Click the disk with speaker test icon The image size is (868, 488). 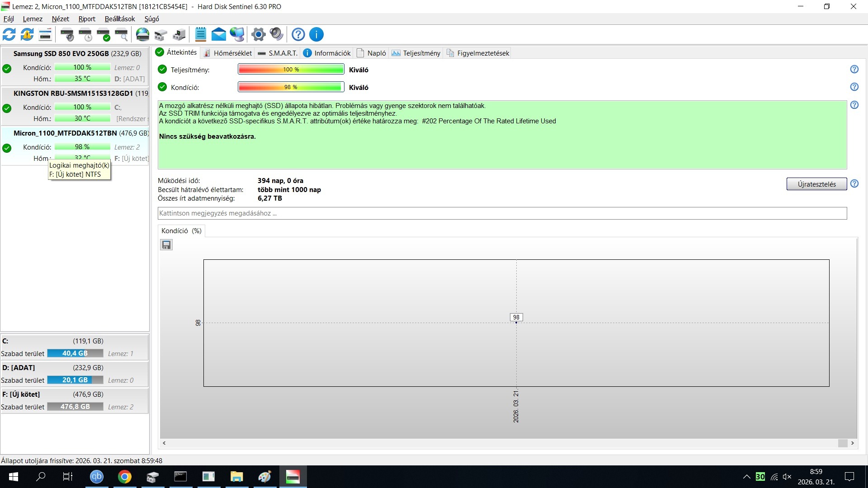point(67,34)
